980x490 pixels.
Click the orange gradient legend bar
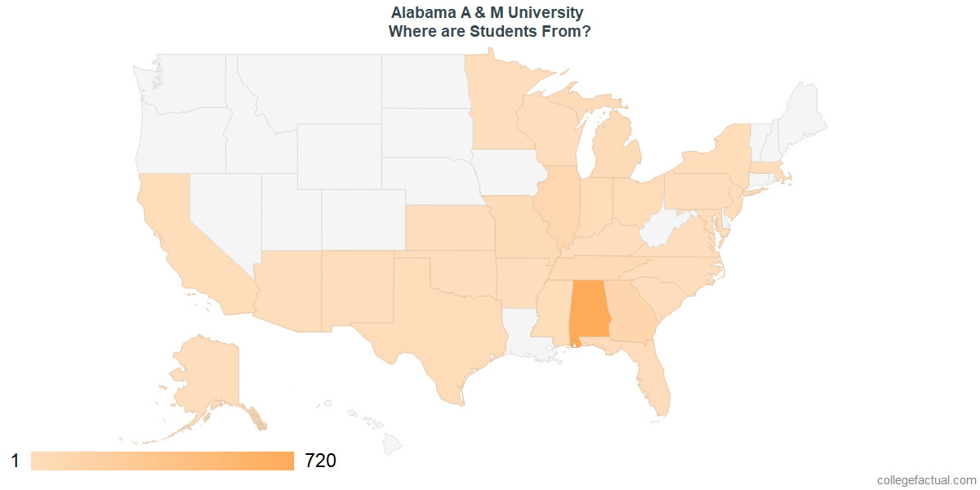tap(162, 461)
